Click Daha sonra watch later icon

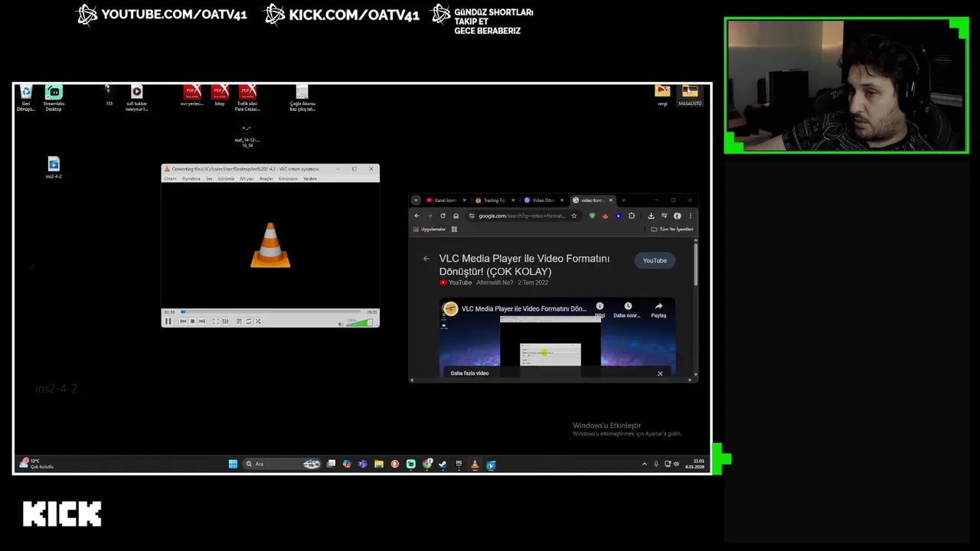627,310
